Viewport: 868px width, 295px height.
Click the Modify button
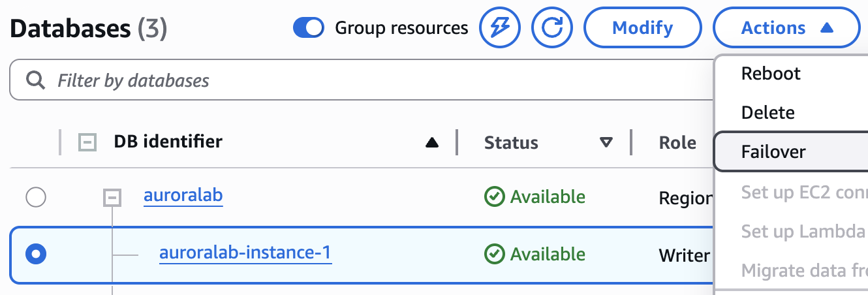click(643, 28)
